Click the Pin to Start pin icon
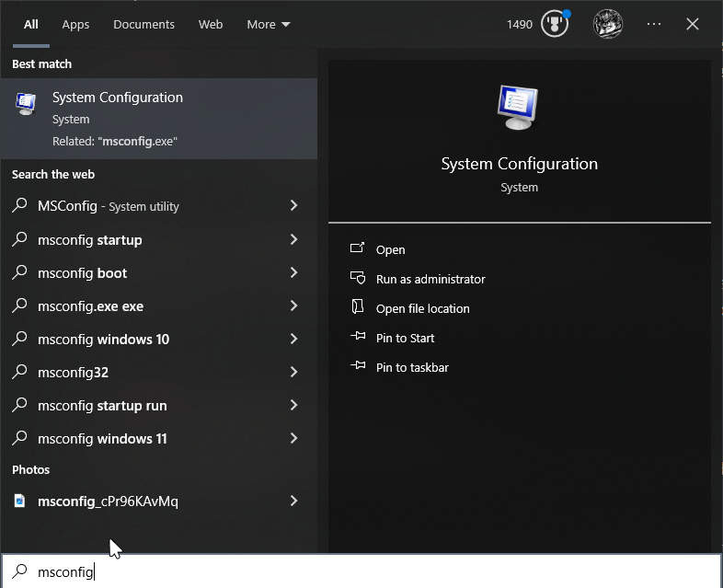The width and height of the screenshot is (723, 588). click(x=358, y=336)
